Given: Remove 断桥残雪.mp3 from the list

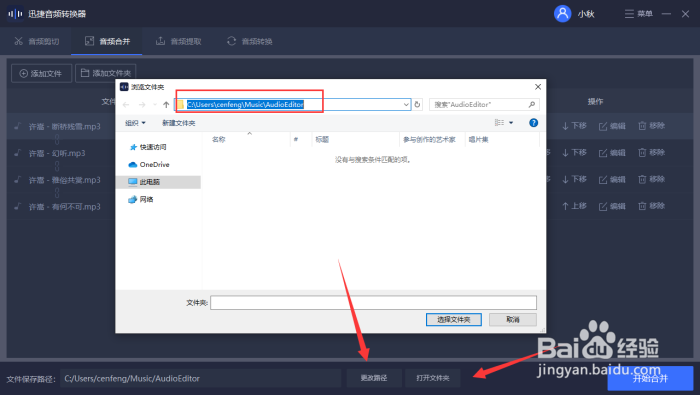Looking at the screenshot, I should [651, 126].
